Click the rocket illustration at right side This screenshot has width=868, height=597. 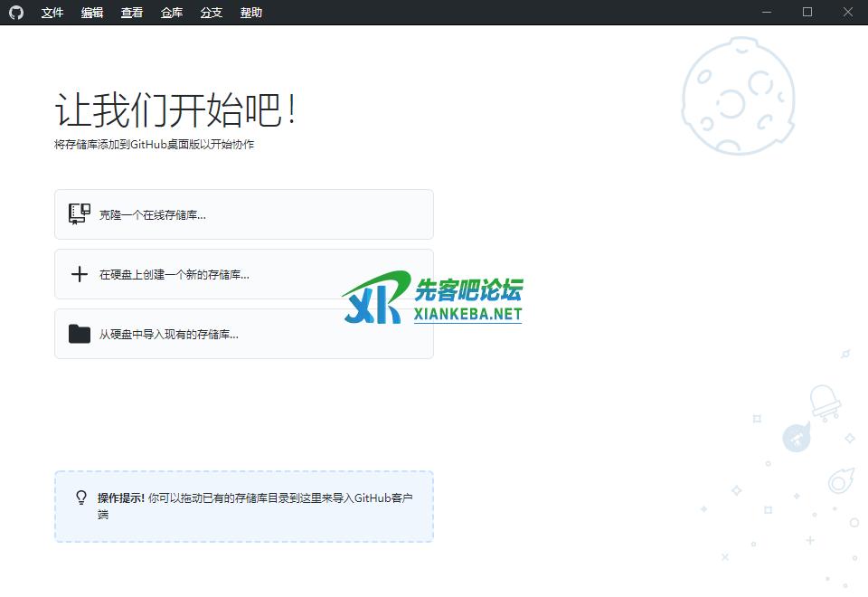coord(796,439)
